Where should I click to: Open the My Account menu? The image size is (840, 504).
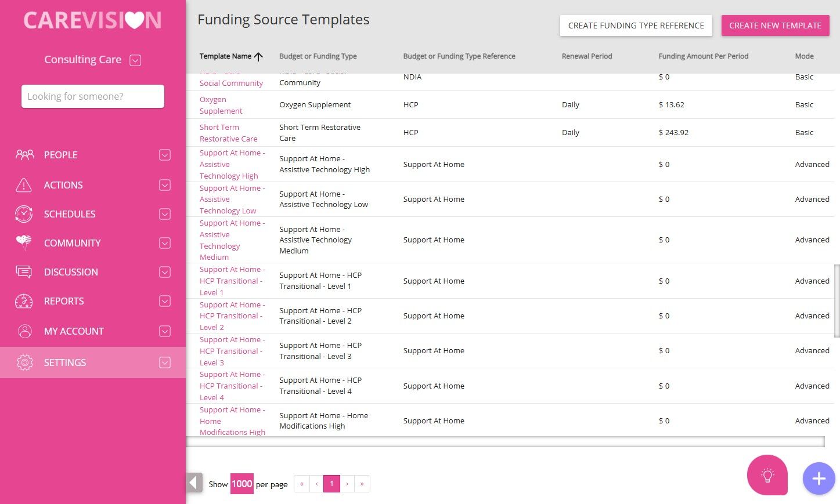[74, 331]
